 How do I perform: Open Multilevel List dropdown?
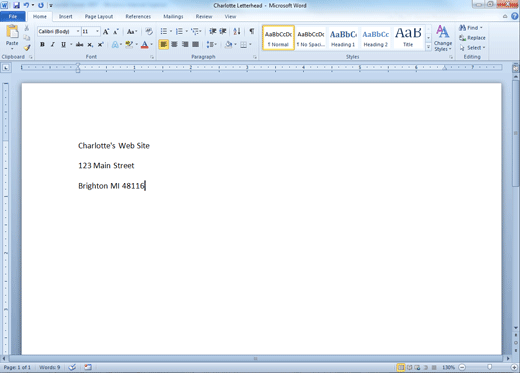click(x=196, y=31)
